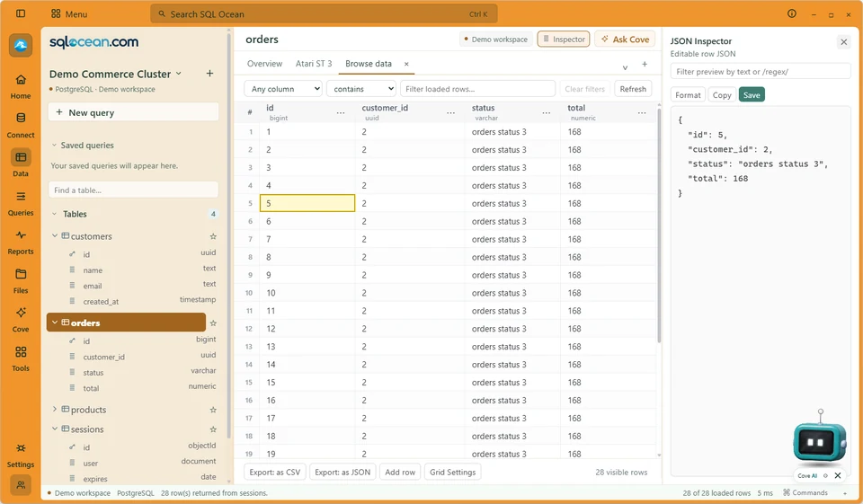Dismiss the Cove AI widget
863x504 pixels.
tap(838, 475)
